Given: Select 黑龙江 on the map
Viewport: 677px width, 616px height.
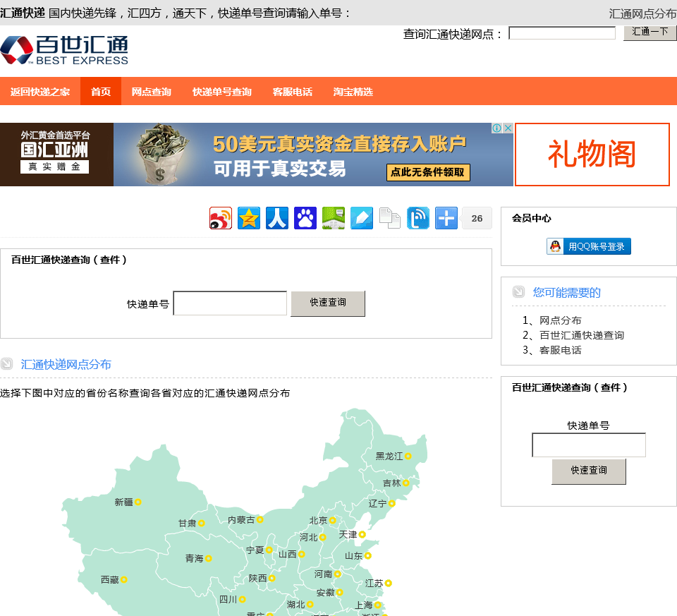Looking at the screenshot, I should [394, 456].
